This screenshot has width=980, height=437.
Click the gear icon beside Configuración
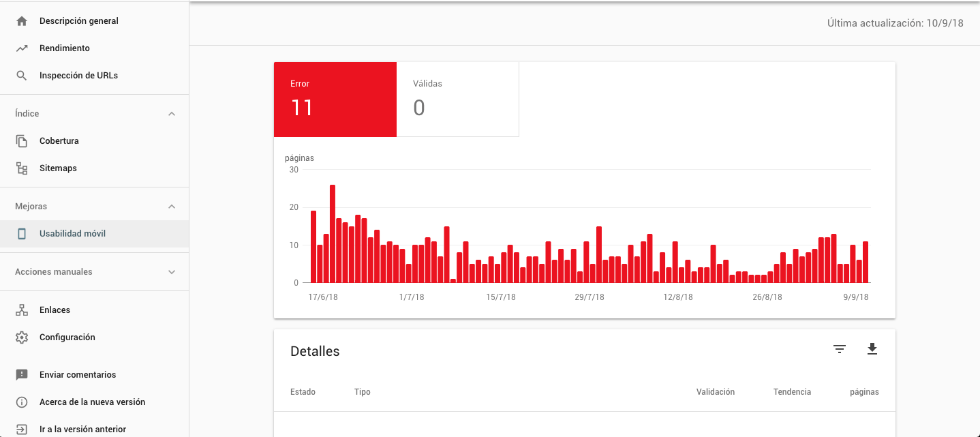22,337
